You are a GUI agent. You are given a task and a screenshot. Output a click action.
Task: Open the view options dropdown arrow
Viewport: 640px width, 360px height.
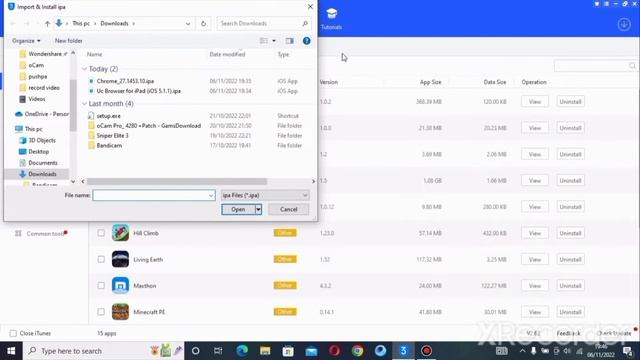274,41
